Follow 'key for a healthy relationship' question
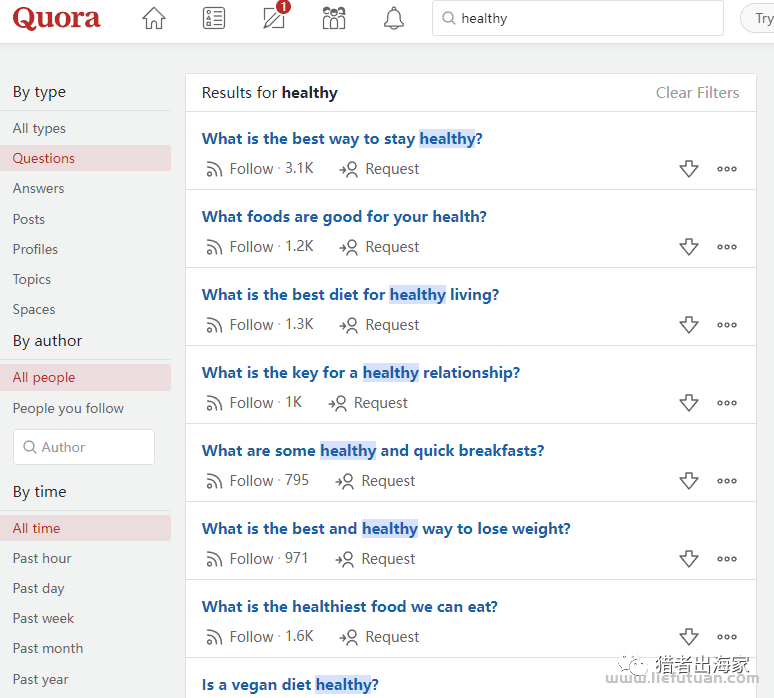 pos(254,403)
